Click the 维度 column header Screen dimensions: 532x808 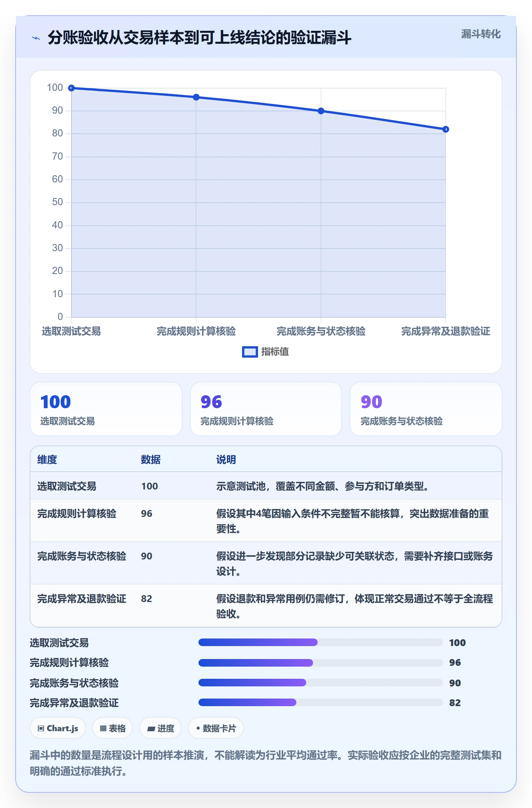pos(47,460)
